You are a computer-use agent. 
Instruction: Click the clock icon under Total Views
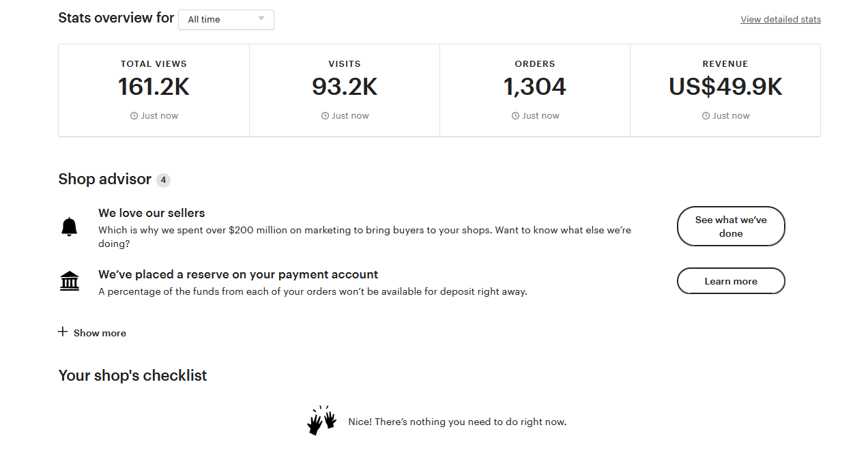134,116
